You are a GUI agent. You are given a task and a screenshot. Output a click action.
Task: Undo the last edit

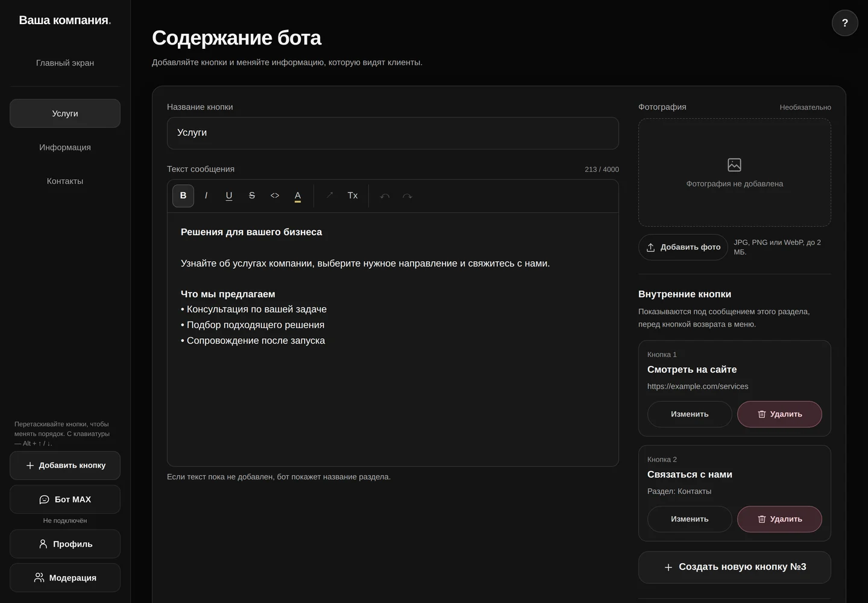click(x=385, y=196)
